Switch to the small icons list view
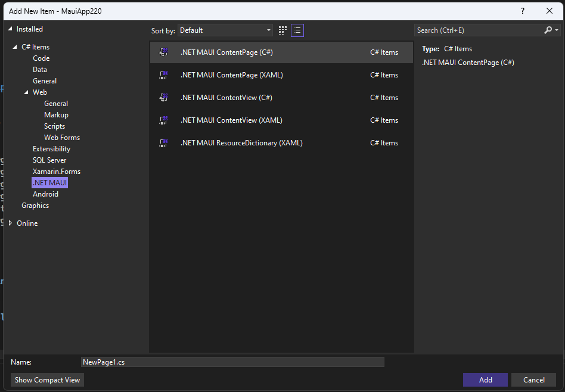This screenshot has width=565, height=392. (297, 30)
